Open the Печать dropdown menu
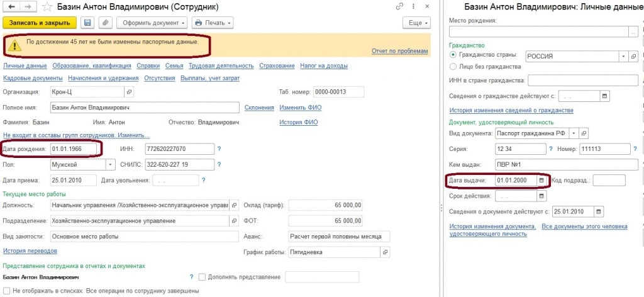Screen dimensions: 644x297 [213, 23]
